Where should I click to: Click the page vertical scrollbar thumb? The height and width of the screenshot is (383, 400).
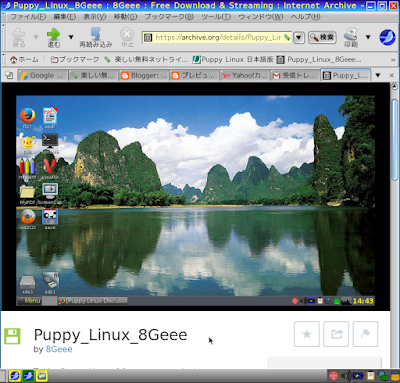click(394, 140)
